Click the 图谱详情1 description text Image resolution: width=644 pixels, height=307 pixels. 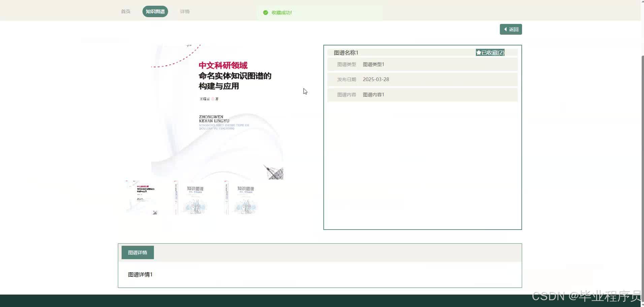[x=140, y=275]
